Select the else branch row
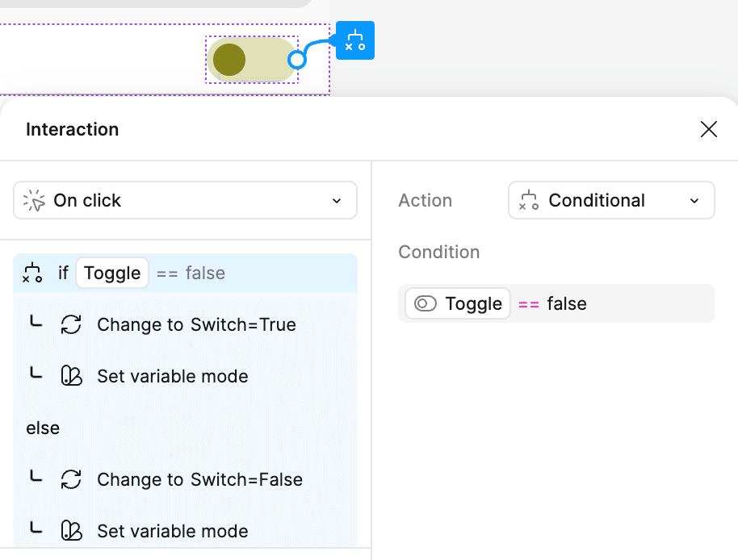This screenshot has height=560, width=738. [x=43, y=428]
